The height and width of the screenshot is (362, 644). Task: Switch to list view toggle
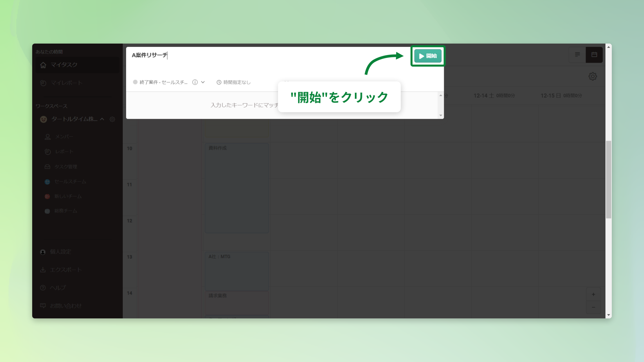point(577,55)
